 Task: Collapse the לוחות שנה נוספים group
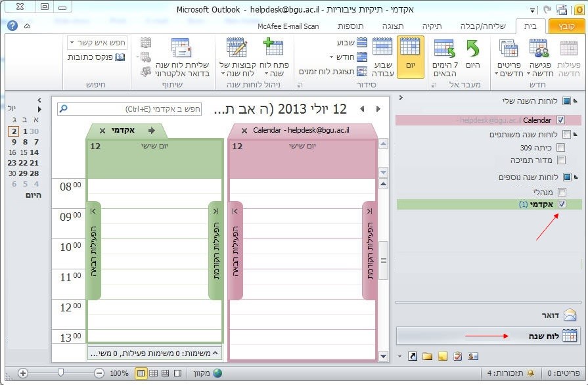tap(576, 177)
